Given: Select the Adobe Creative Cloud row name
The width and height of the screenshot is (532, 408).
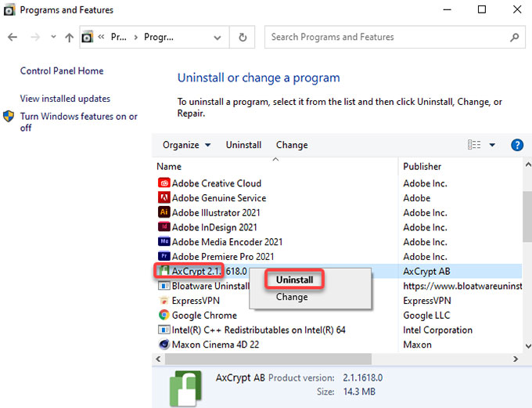Looking at the screenshot, I should point(217,183).
